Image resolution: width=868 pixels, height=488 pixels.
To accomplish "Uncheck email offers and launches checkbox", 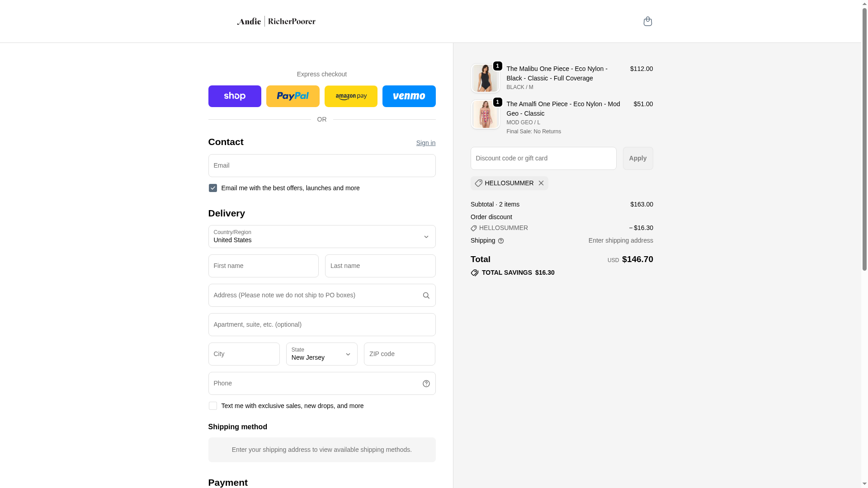I will (213, 188).
